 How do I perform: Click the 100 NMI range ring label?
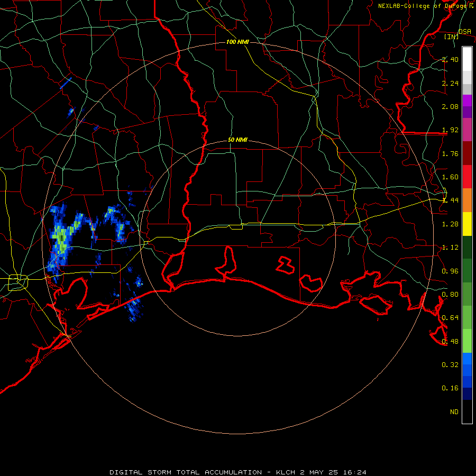(x=237, y=42)
